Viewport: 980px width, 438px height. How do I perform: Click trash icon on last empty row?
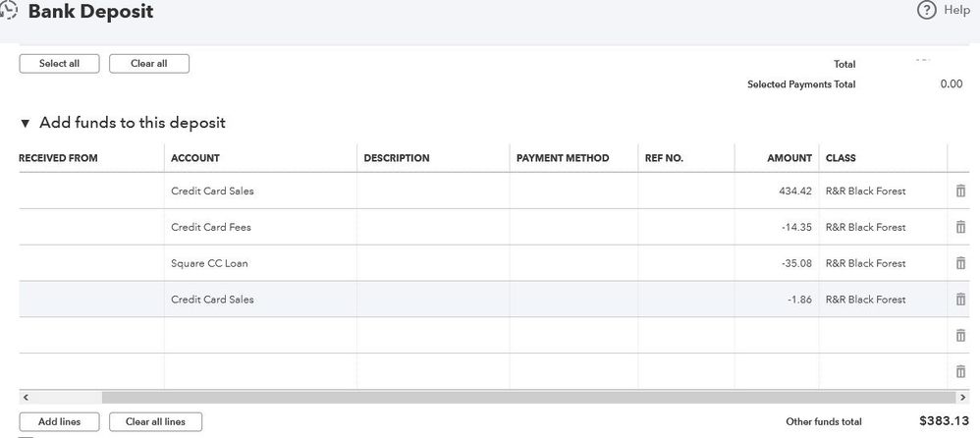(960, 371)
